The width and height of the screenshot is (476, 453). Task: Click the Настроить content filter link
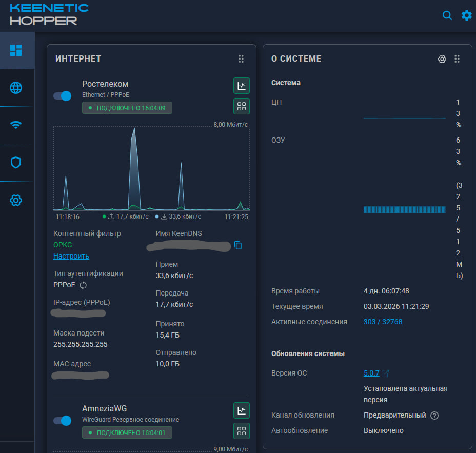pyautogui.click(x=71, y=256)
